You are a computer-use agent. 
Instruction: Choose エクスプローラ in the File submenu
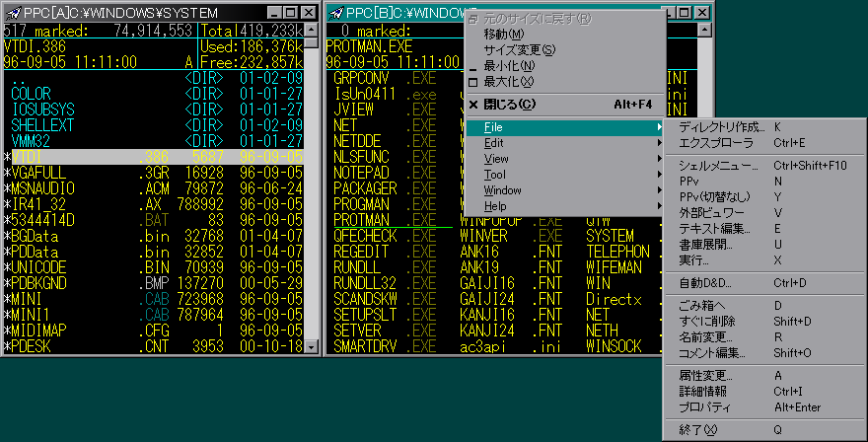715,143
